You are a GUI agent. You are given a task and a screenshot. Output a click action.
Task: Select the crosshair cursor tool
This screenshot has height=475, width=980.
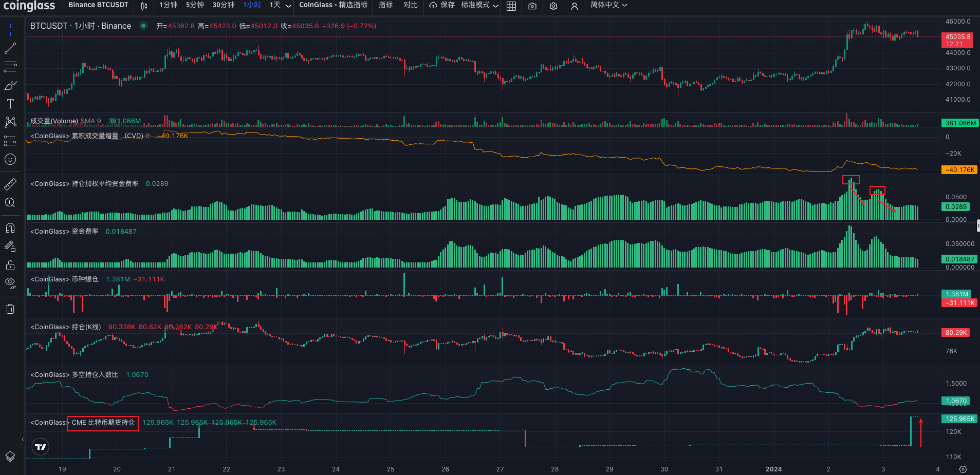[x=10, y=30]
